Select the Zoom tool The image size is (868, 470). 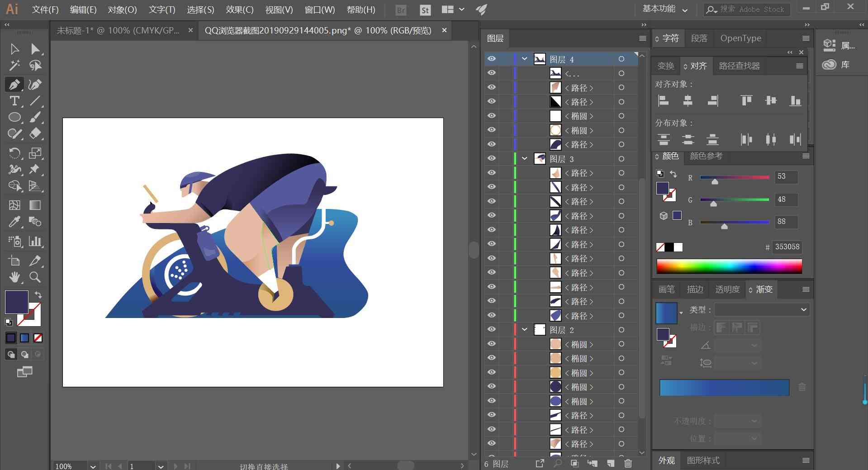[35, 277]
